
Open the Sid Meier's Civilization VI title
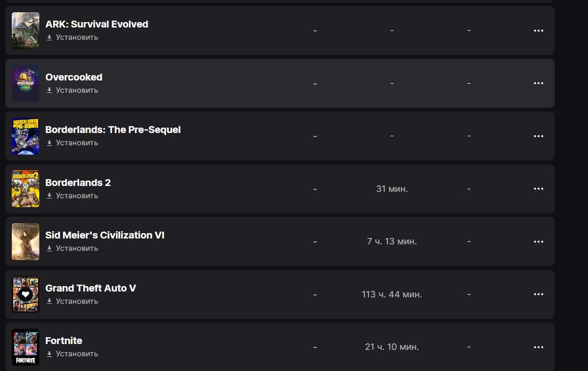coord(105,235)
